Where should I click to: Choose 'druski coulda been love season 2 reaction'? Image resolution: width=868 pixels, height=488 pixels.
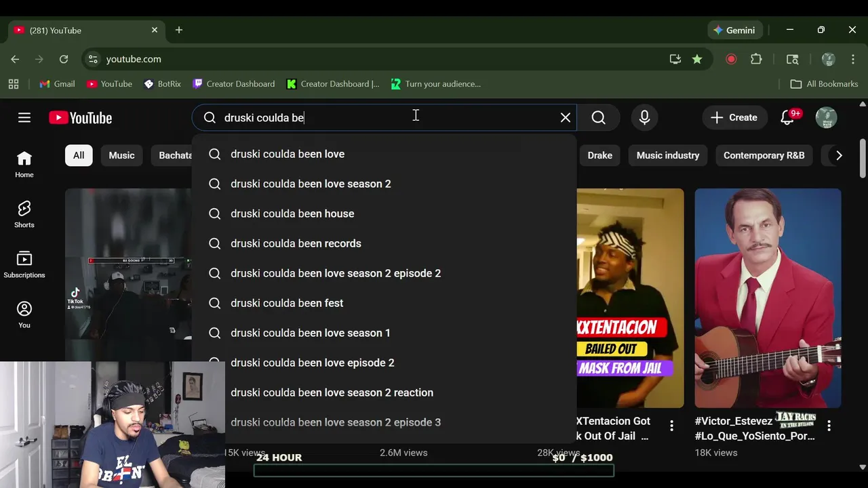pyautogui.click(x=384, y=392)
